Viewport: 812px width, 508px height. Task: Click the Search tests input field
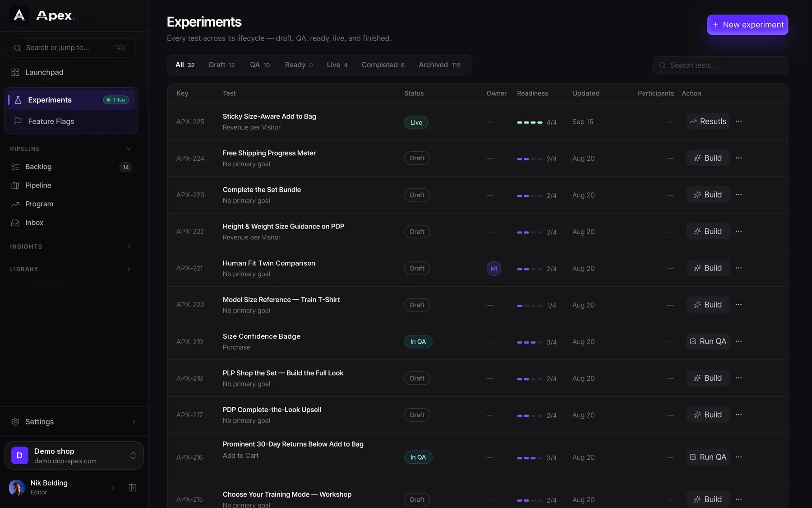click(x=720, y=65)
